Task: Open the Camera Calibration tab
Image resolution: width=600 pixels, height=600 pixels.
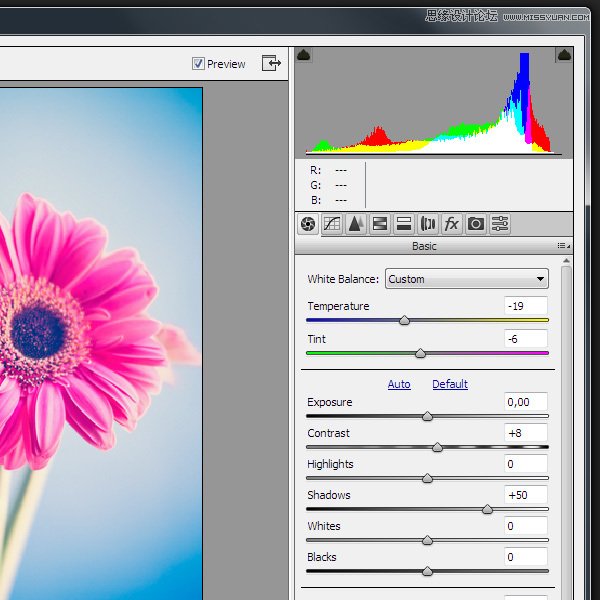Action: [476, 224]
